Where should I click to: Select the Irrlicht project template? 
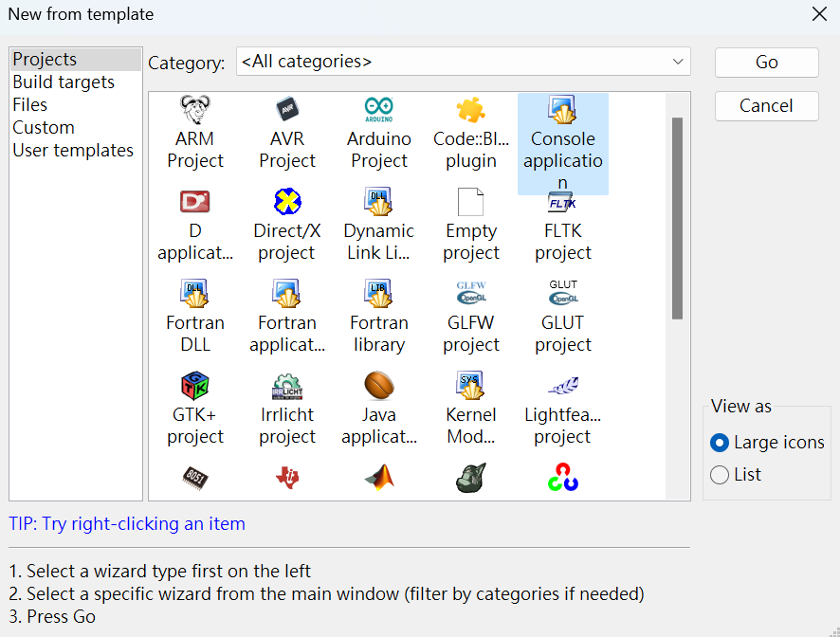287,409
